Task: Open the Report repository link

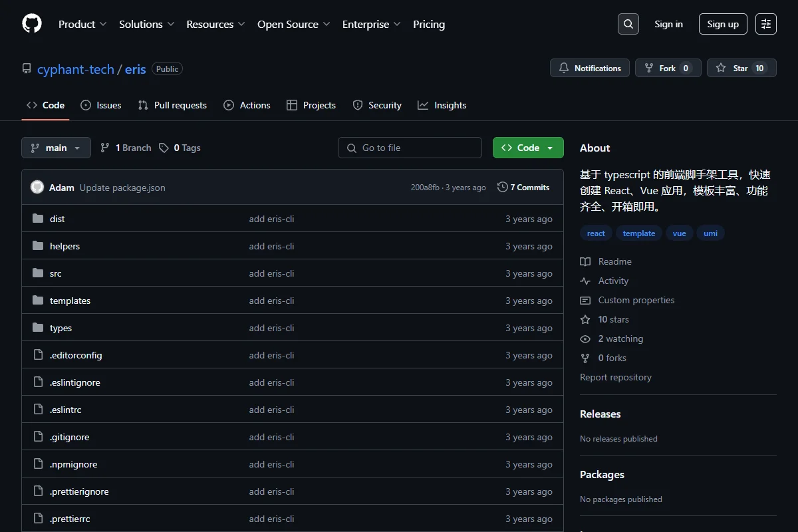Action: point(616,377)
